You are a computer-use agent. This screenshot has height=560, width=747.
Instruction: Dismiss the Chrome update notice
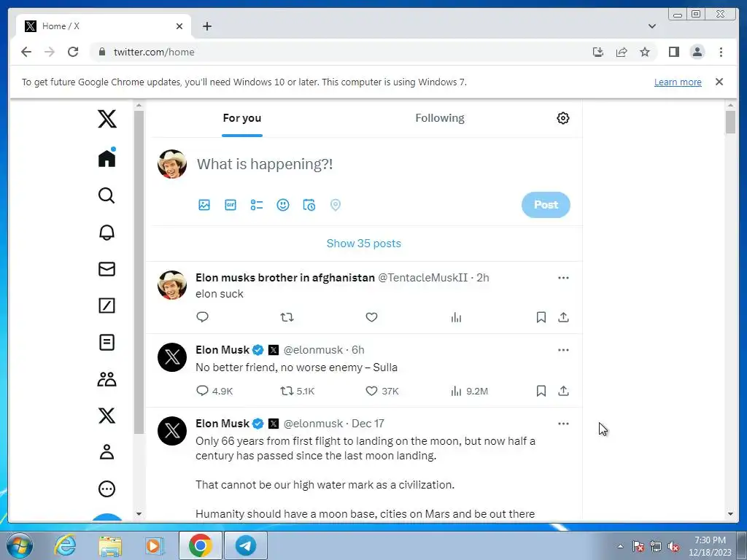[719, 82]
